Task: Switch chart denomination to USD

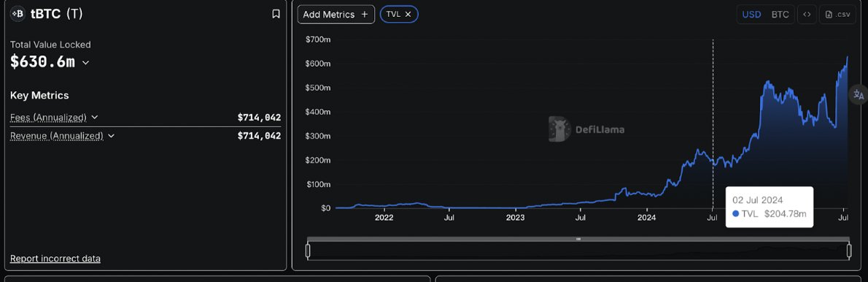Action: pos(751,15)
